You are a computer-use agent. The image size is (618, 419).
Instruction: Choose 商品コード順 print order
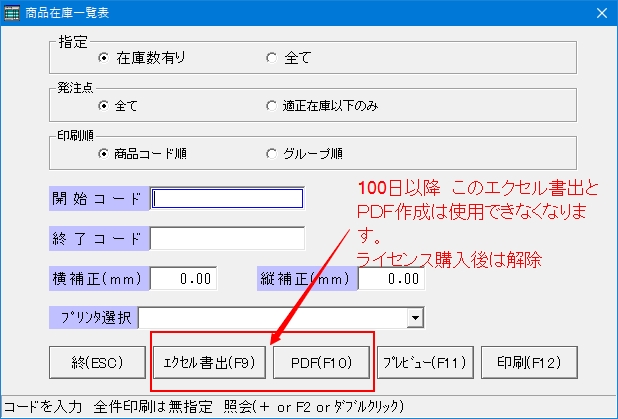click(x=104, y=153)
